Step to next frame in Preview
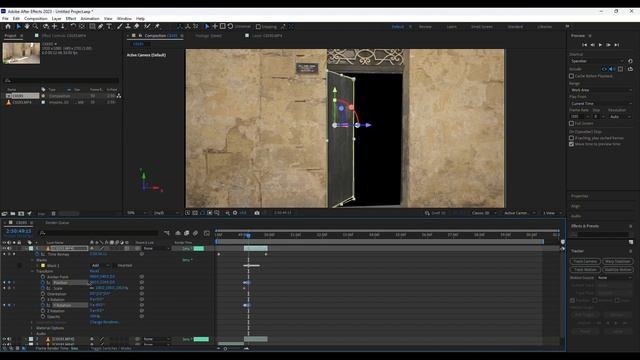This screenshot has width=640, height=360. 608,45
